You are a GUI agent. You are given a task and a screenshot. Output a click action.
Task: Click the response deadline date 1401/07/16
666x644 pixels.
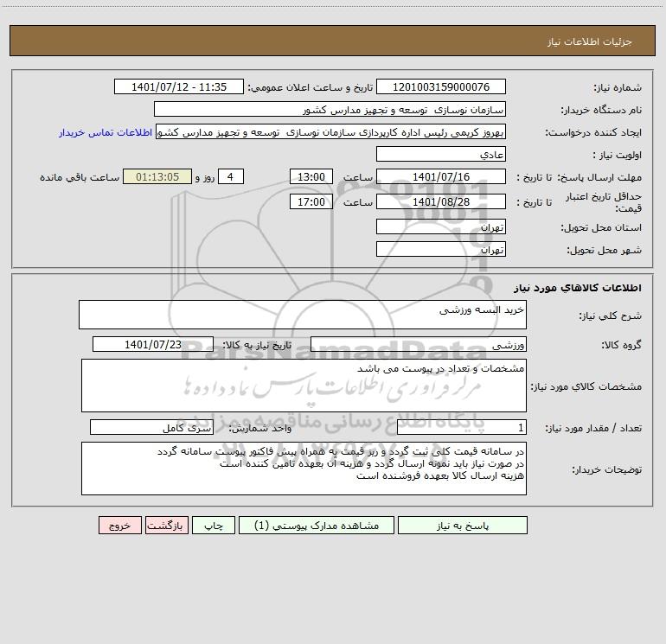[x=441, y=176]
